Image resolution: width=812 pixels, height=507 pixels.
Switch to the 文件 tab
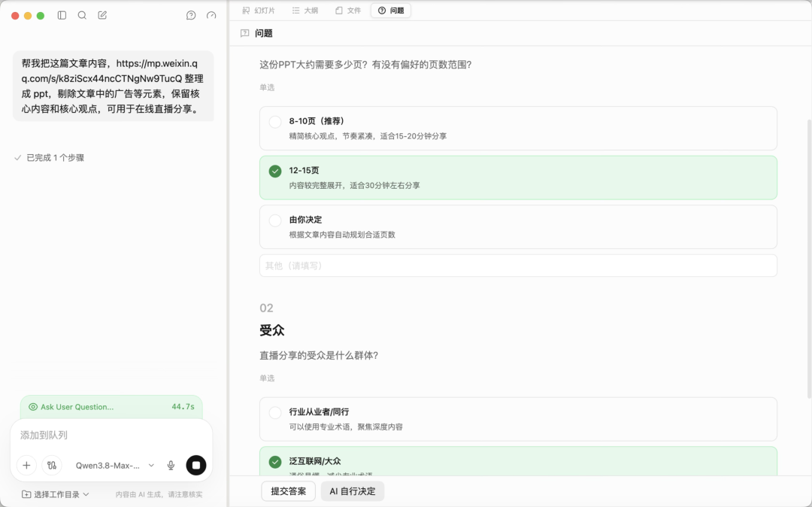point(348,11)
